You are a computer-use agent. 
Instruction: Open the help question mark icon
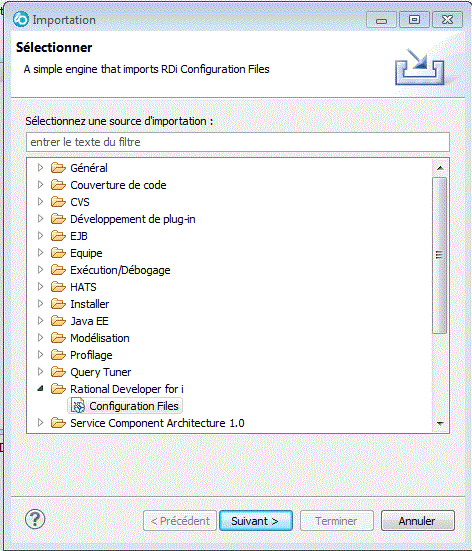coord(35,519)
